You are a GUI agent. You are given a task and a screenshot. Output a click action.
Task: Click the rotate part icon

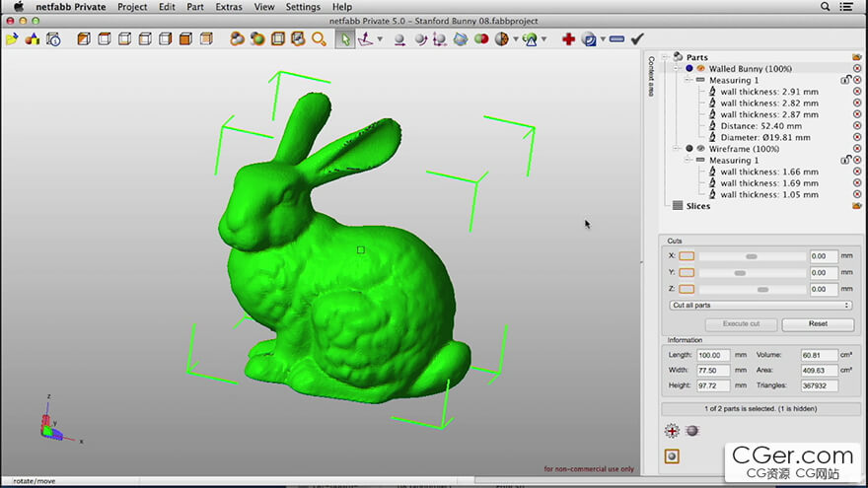pos(420,39)
